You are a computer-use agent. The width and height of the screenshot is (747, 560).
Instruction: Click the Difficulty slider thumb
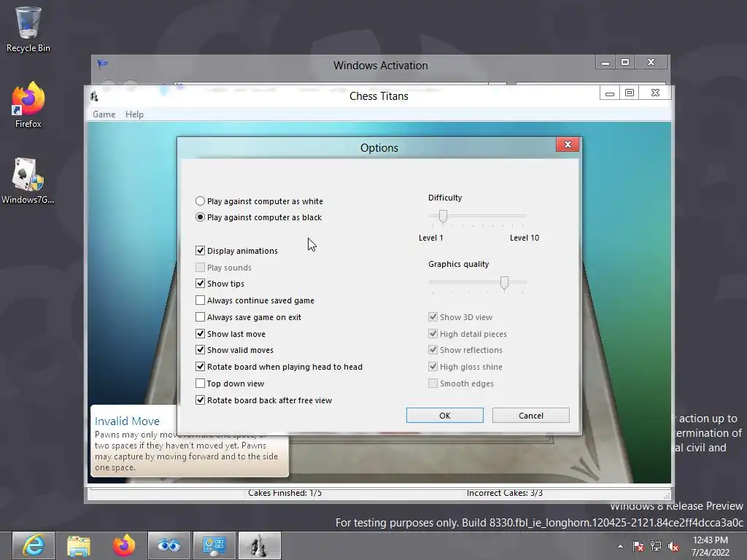[x=443, y=217]
